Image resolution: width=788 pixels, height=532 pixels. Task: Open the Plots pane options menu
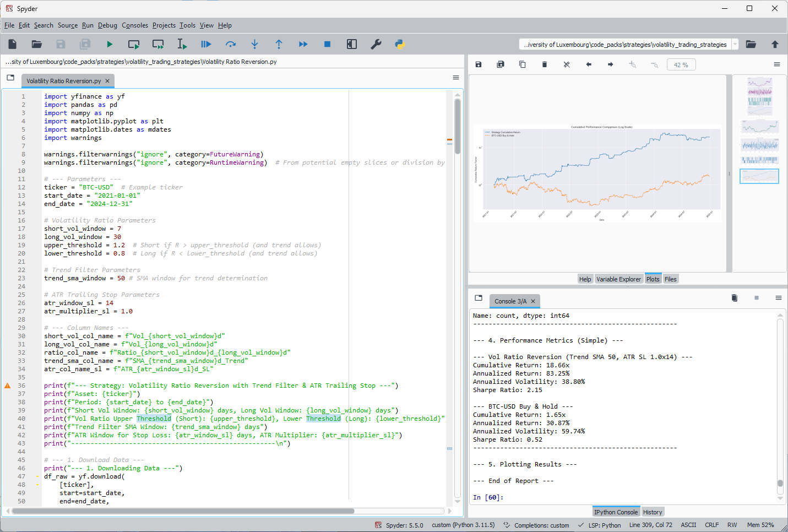point(777,64)
